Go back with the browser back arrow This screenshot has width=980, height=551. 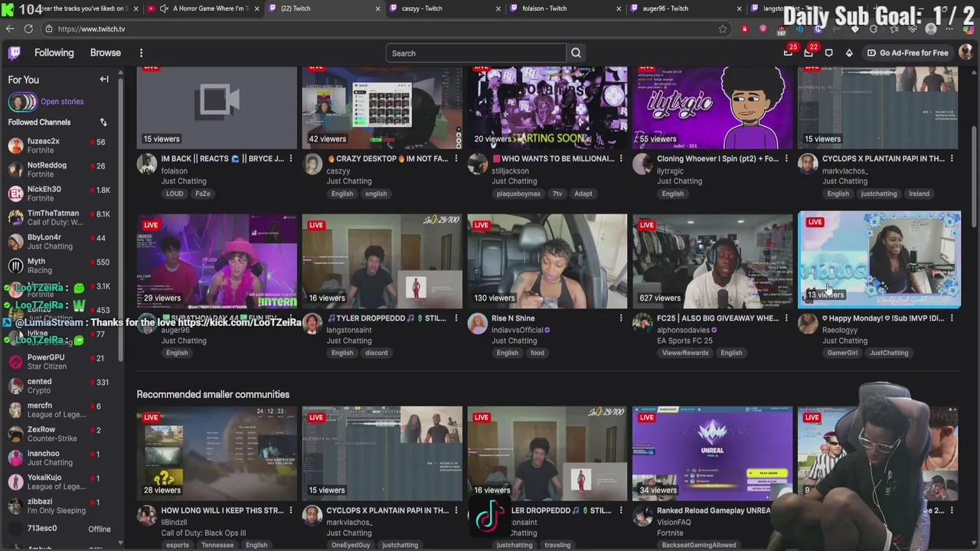point(10,29)
